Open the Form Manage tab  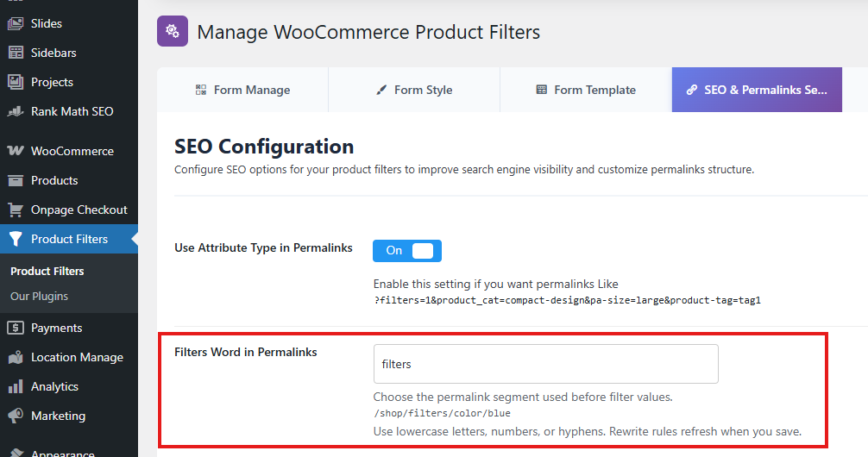point(242,90)
